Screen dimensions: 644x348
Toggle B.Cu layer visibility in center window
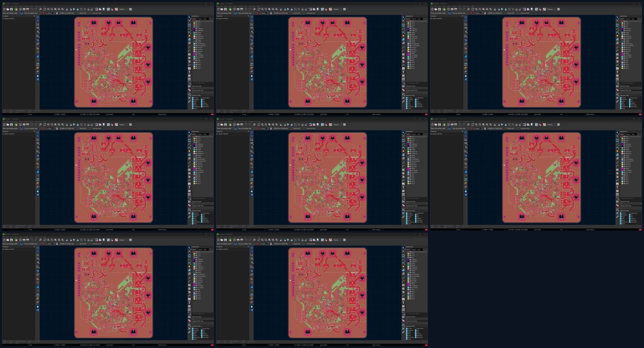(x=410, y=142)
